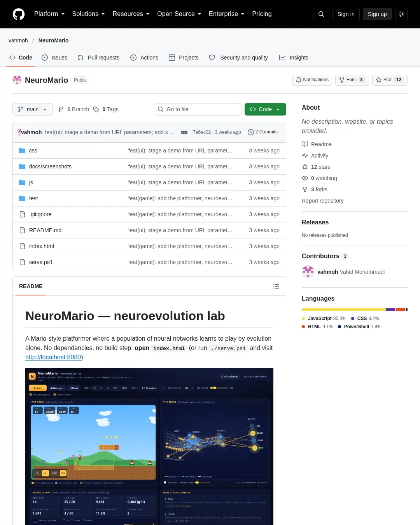Click the css folder icon

pyautogui.click(x=22, y=150)
